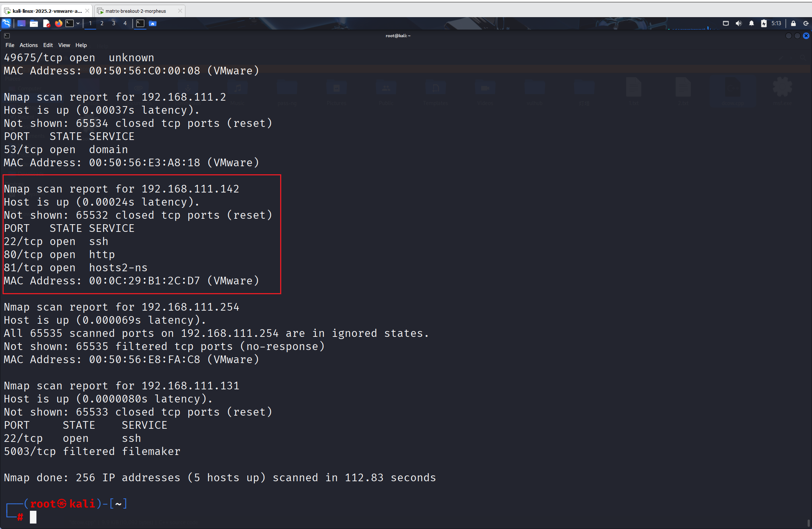The height and width of the screenshot is (529, 812).
Task: Click the volume speaker icon
Action: (738, 24)
